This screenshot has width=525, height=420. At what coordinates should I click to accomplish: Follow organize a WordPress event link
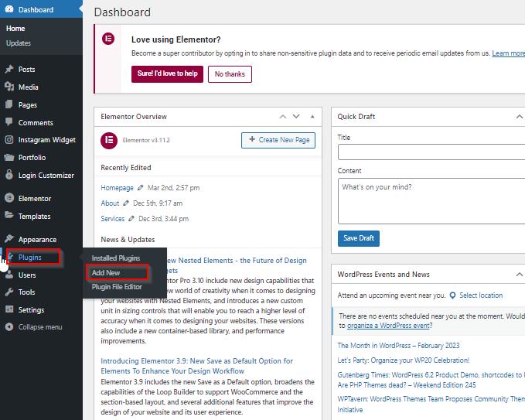coord(388,326)
